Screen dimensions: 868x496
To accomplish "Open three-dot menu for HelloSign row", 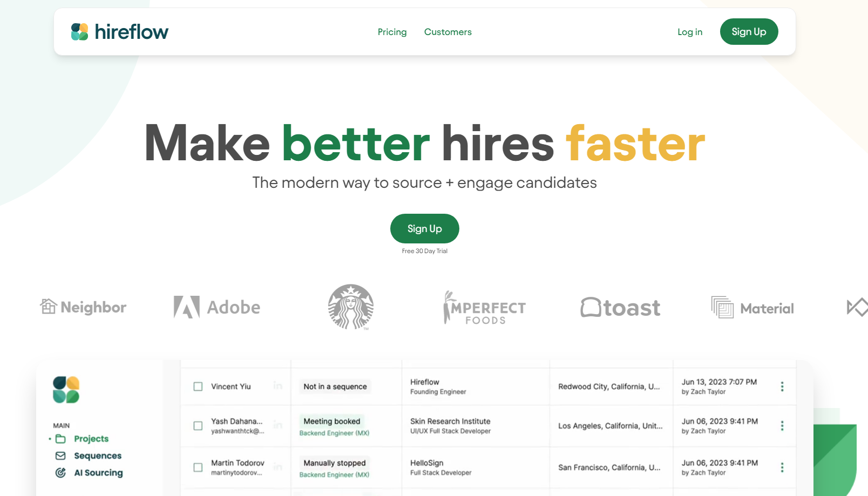I will click(782, 467).
